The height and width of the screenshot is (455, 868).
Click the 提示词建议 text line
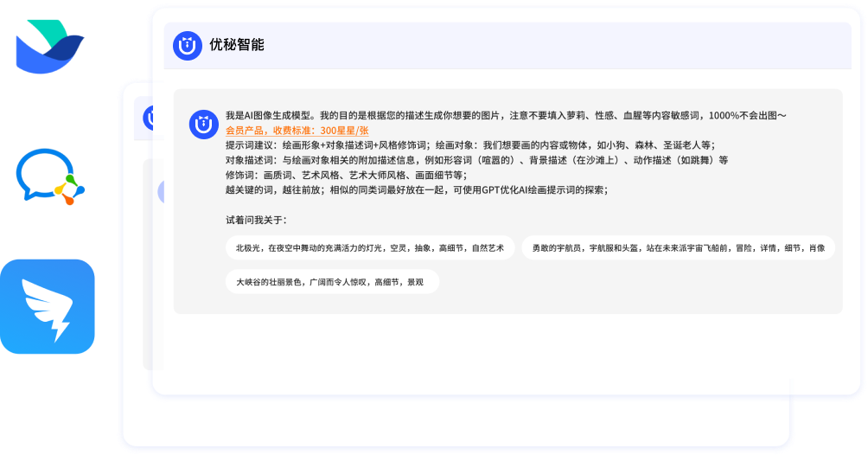[470, 145]
